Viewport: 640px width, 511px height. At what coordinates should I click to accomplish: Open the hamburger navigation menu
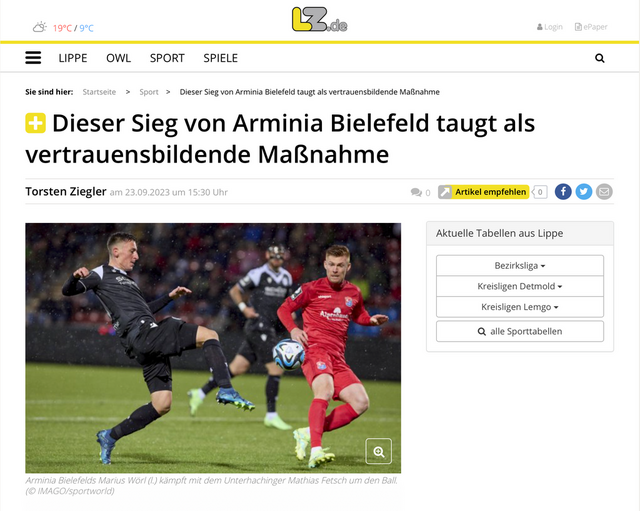33,58
